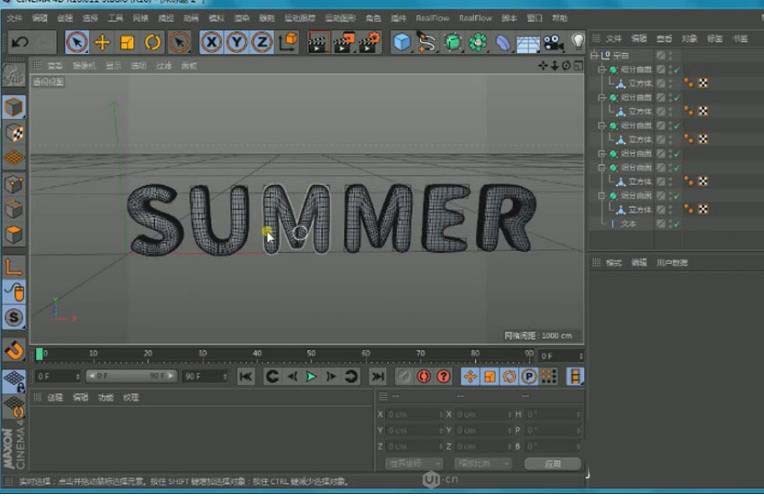Collapse the top-level null object tree
This screenshot has height=496, width=764.
(595, 55)
